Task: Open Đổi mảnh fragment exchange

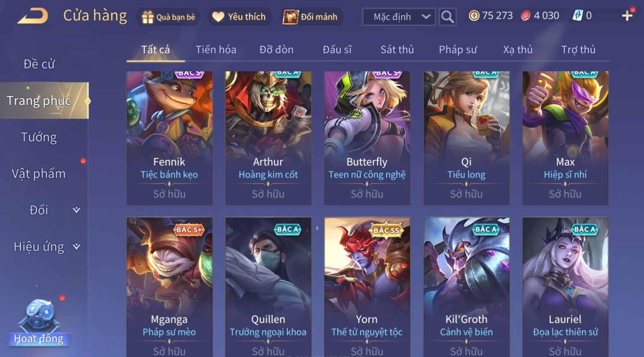Action: click(x=290, y=17)
